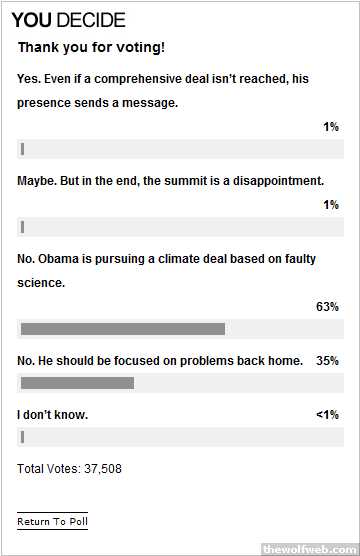Click the Return To Poll link

[x=52, y=521]
